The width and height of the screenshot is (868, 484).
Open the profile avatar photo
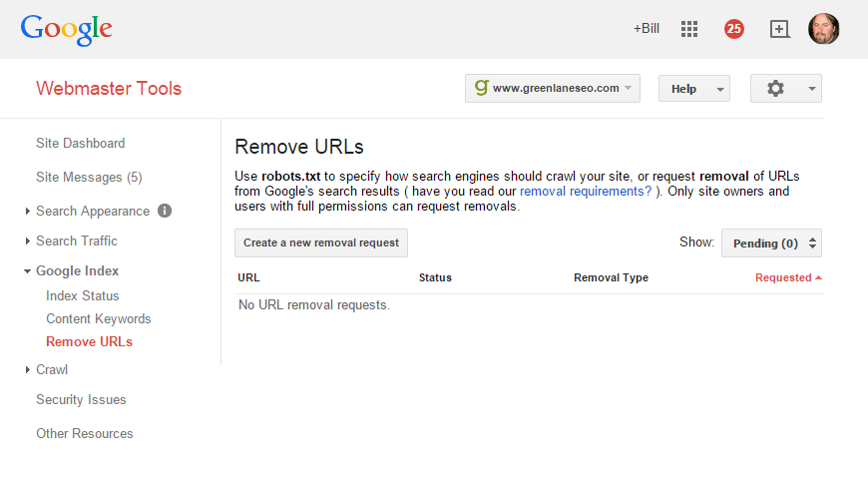[824, 29]
